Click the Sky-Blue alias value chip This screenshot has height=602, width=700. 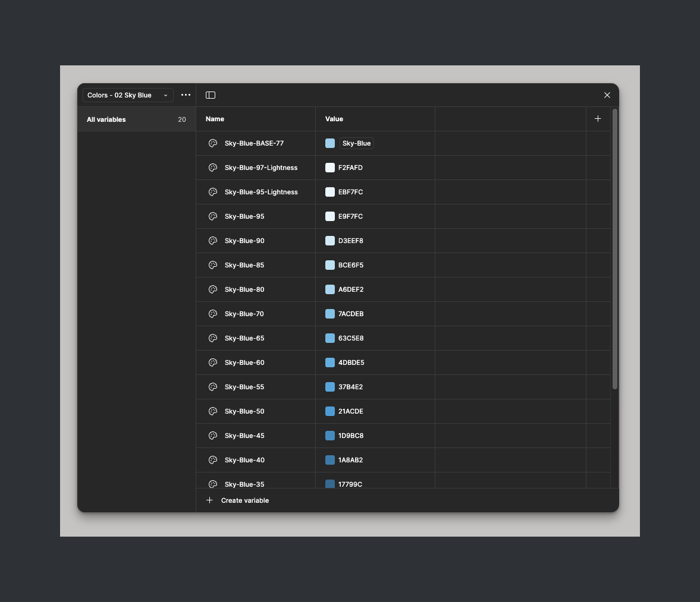[x=356, y=143]
